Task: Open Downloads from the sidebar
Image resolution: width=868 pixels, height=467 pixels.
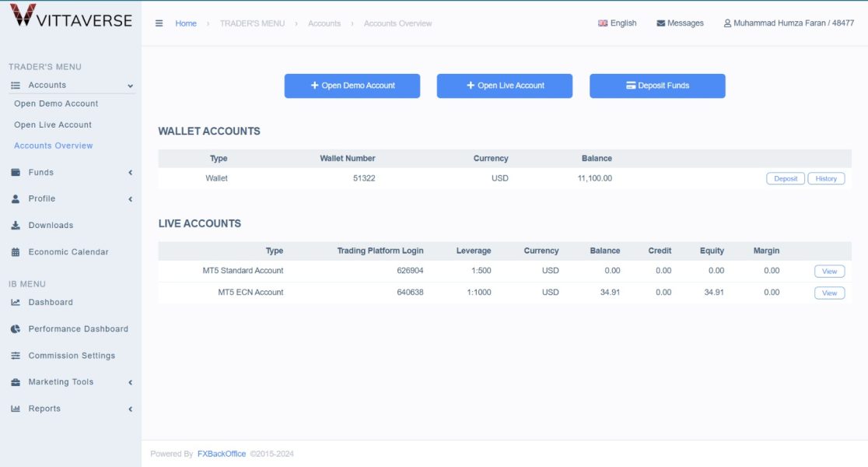Action: tap(51, 226)
